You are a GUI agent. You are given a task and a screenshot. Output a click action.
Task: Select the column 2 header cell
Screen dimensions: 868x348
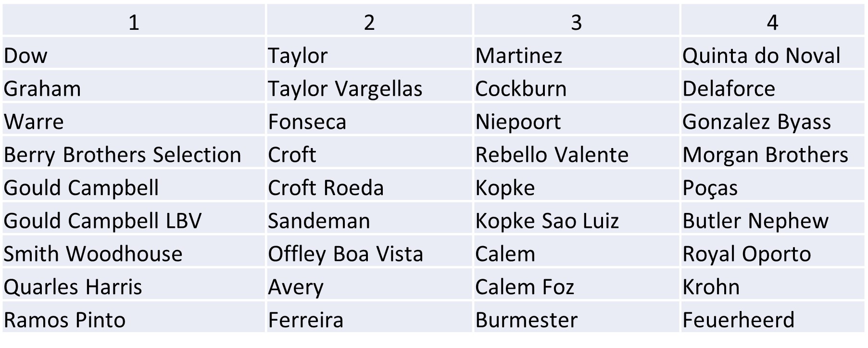(369, 22)
